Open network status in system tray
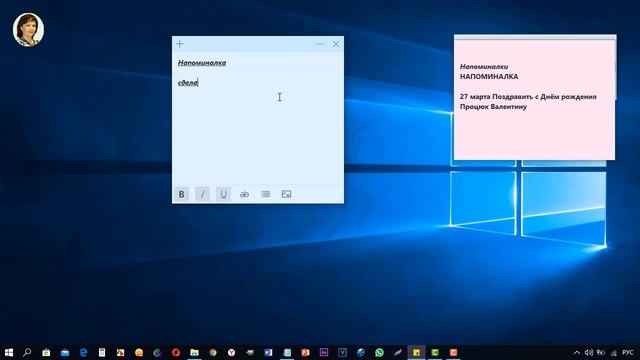Screen dimensions: 640x360 (613, 353)
